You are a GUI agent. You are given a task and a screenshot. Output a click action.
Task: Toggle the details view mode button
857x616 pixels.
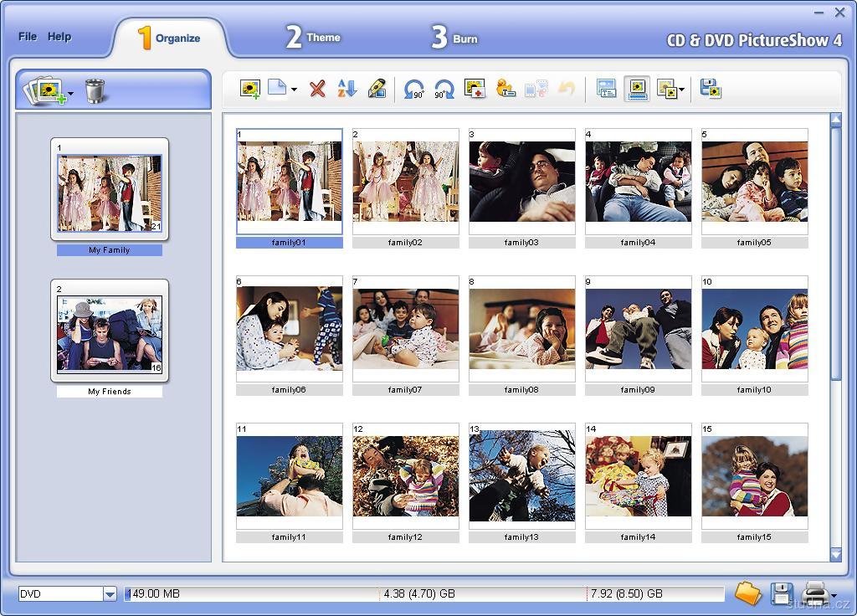coord(606,89)
